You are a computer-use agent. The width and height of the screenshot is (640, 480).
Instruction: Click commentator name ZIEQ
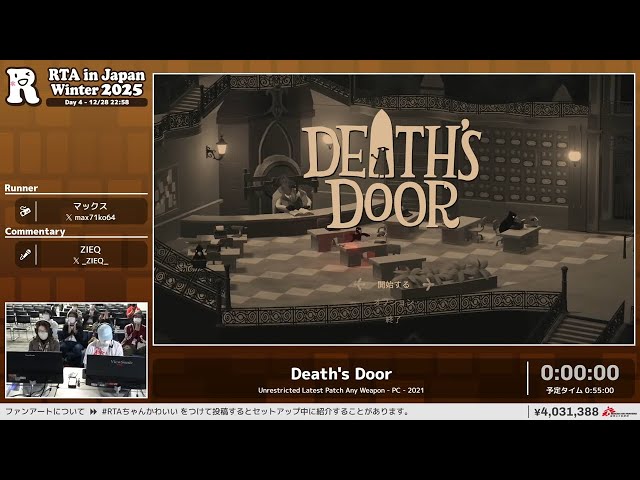pos(90,249)
